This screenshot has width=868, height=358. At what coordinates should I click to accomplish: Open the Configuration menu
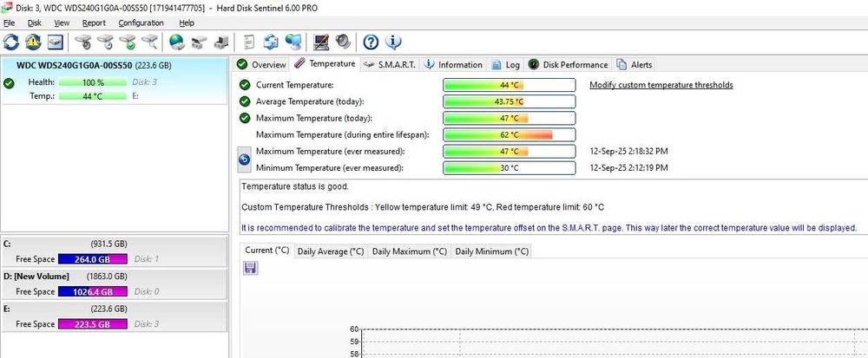(x=141, y=23)
